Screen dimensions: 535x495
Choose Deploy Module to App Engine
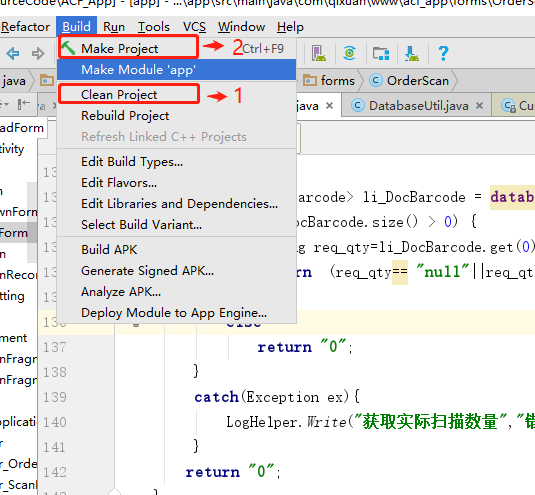click(176, 313)
